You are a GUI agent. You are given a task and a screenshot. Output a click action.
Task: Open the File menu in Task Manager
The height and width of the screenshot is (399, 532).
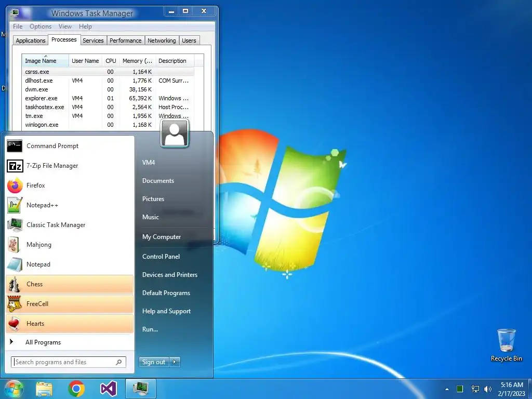point(18,26)
